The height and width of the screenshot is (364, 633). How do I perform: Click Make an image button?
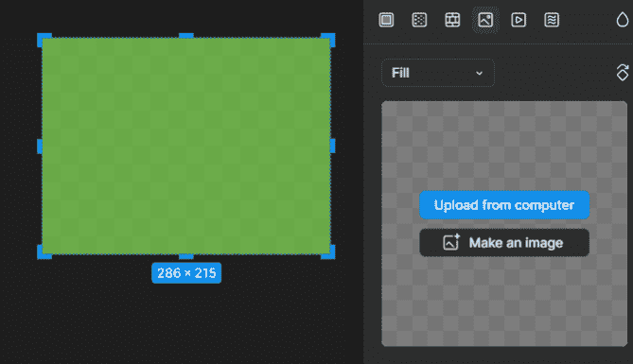(504, 243)
